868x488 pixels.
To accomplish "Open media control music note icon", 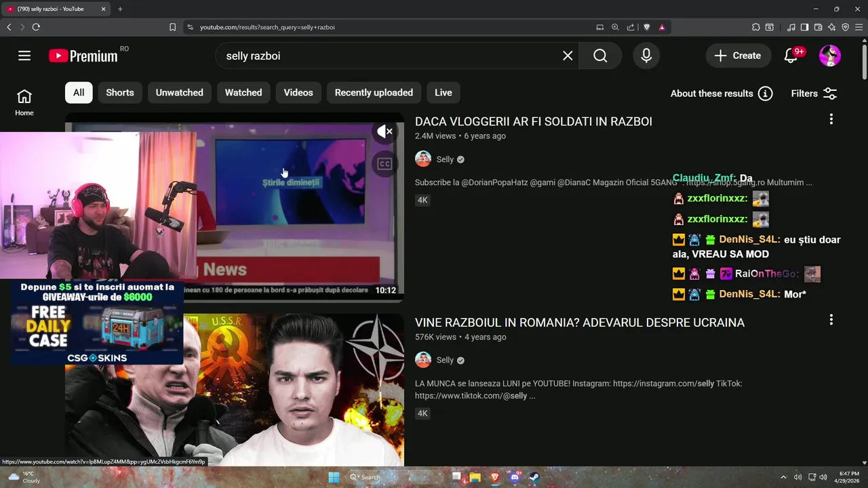I will coord(791,27).
